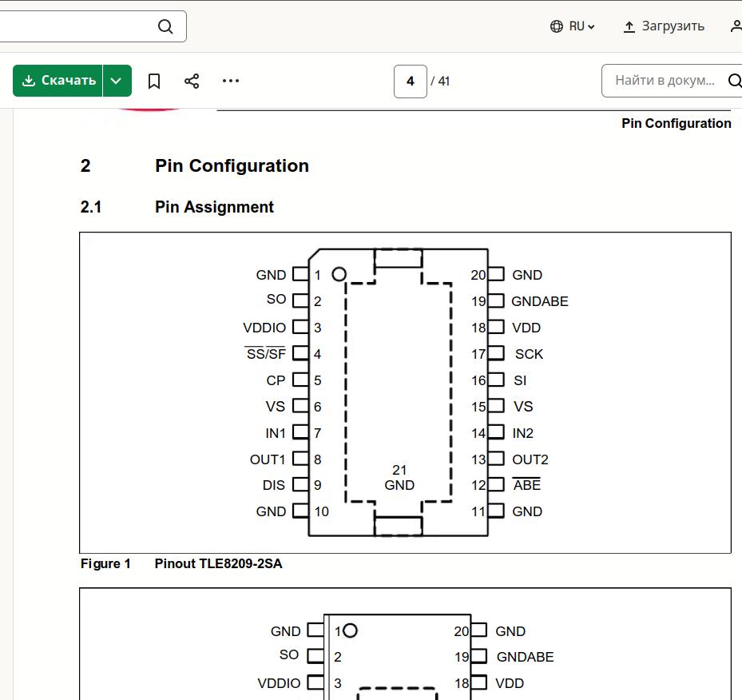The height and width of the screenshot is (700, 742).
Task: Click the current page number field
Action: click(411, 81)
